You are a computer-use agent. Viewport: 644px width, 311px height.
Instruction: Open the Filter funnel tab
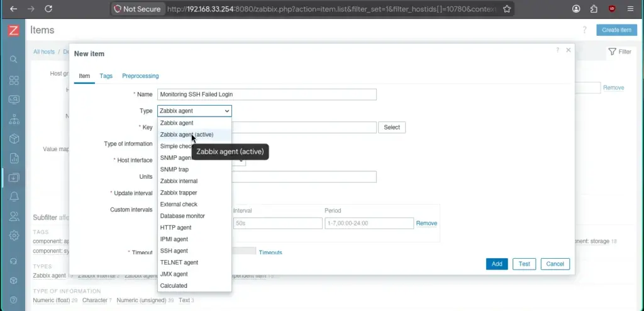click(619, 52)
